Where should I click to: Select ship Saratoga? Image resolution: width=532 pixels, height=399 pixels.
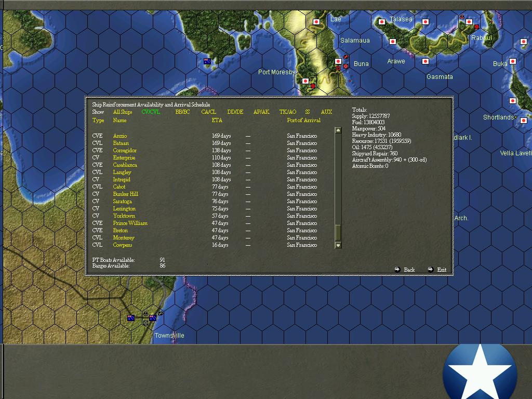[123, 202]
